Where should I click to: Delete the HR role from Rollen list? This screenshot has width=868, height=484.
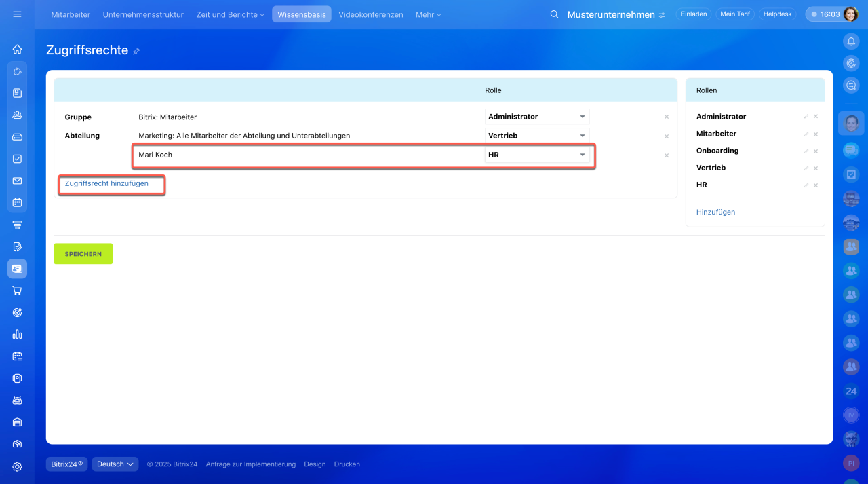(x=816, y=185)
